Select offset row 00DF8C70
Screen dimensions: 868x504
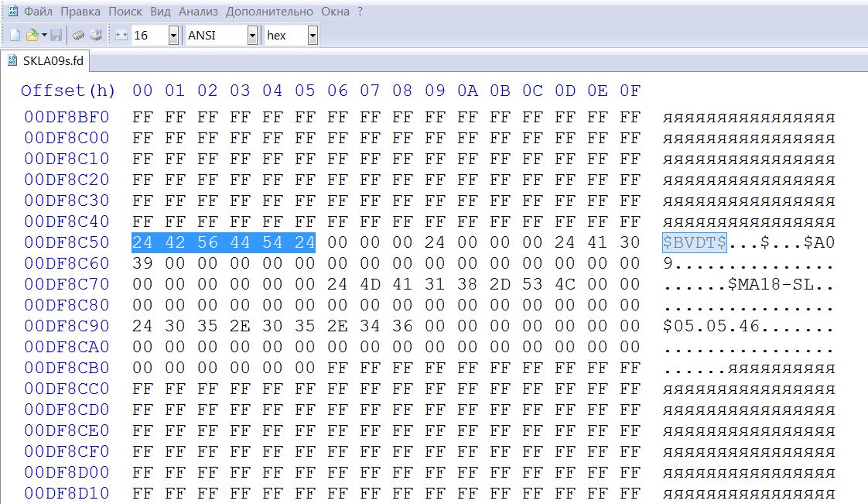tap(67, 284)
